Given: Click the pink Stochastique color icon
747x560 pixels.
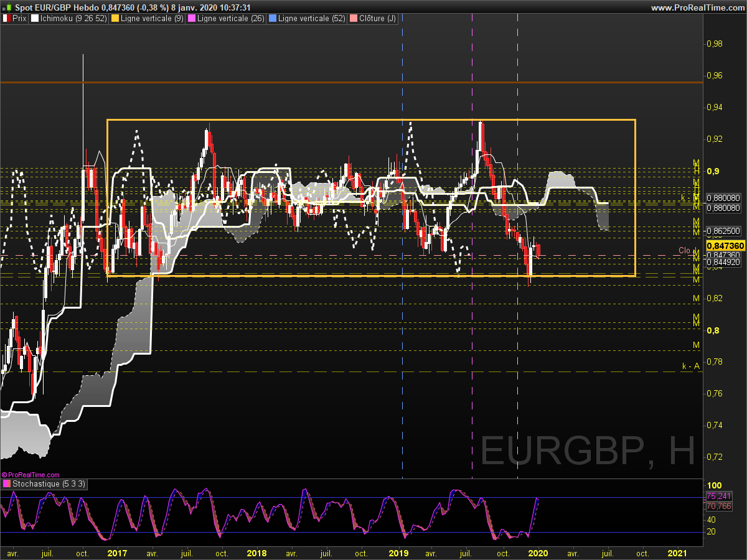Looking at the screenshot, I should click(x=7, y=483).
